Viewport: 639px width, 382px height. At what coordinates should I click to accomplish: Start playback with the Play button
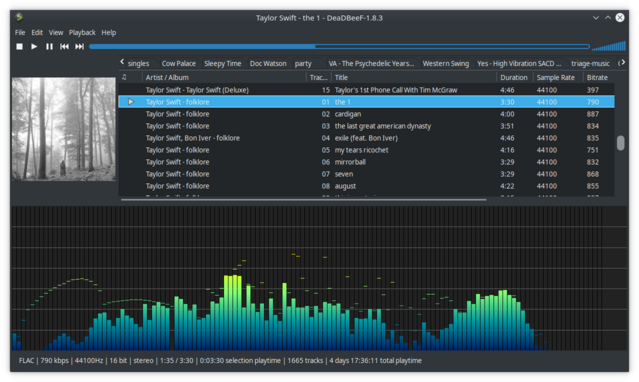[34, 46]
